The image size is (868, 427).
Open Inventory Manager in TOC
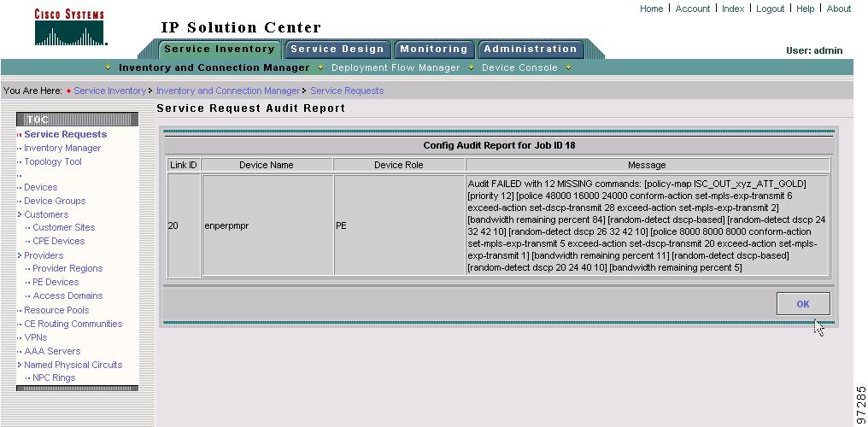coord(62,149)
